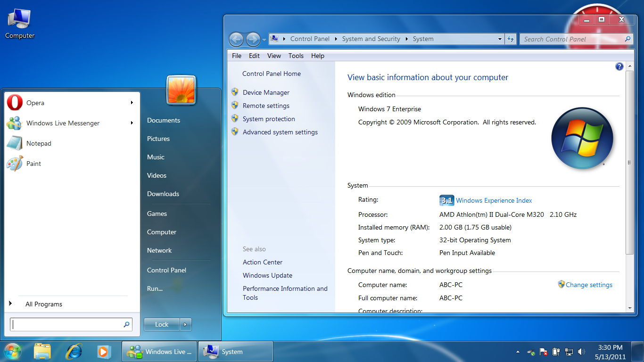Viewport: 644px width, 362px height.
Task: Expand the Opera jump list arrow
Action: (x=132, y=103)
